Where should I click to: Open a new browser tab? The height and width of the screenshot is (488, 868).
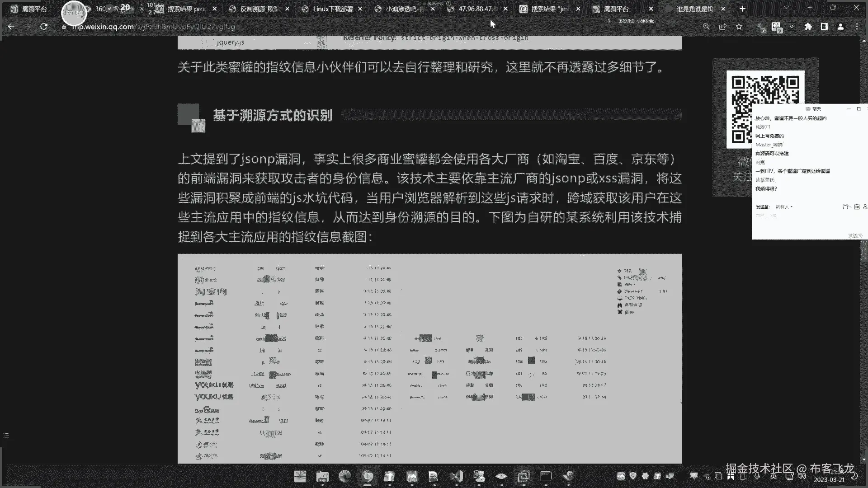point(742,9)
